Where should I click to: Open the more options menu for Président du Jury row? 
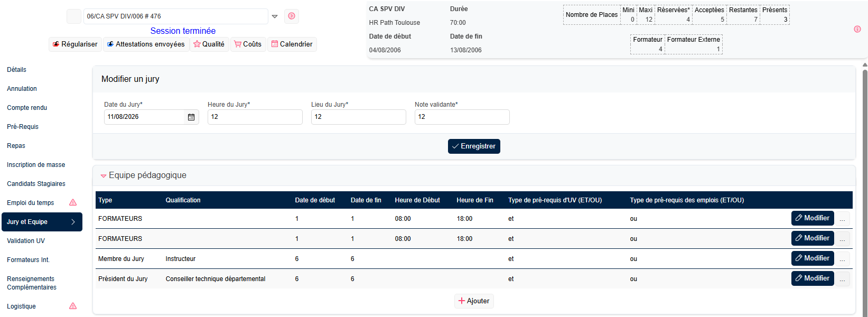843,279
